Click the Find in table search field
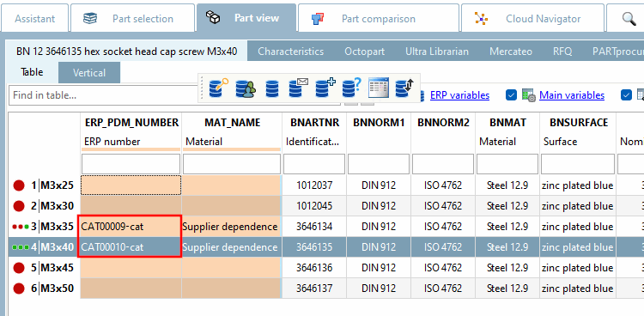Viewport: 644px width, 316px height. click(103, 95)
